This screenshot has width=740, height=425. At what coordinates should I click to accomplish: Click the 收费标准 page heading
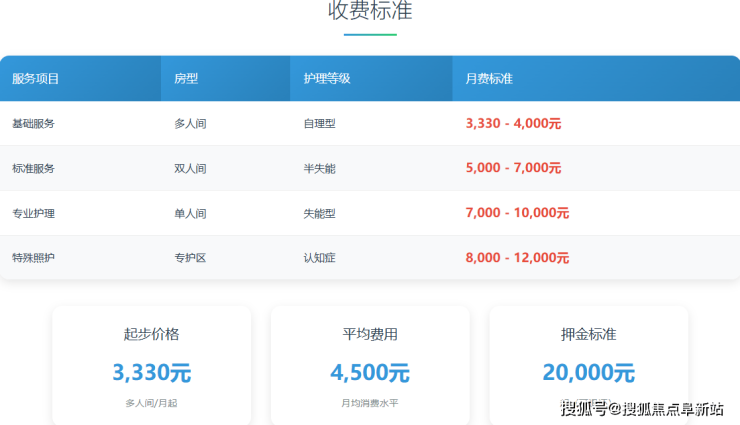(370, 12)
